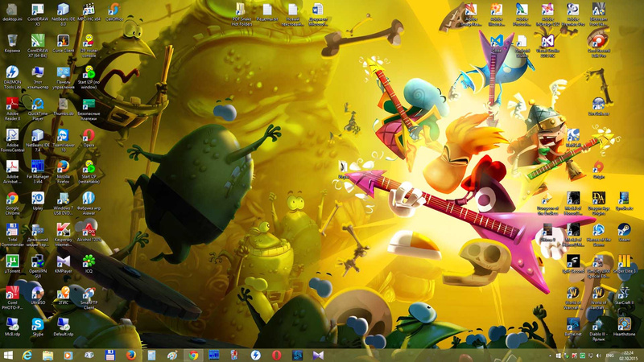Open the Sniper Elite 3 shortcut

click(x=624, y=261)
